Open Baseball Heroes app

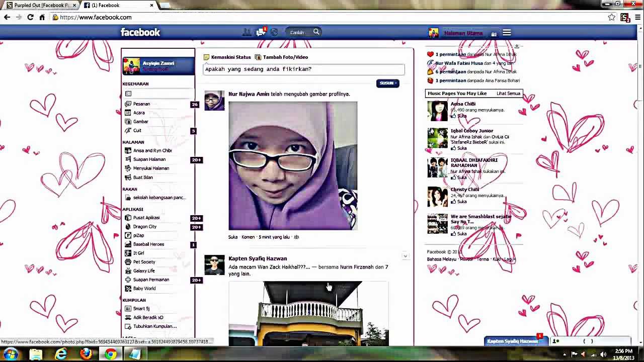click(x=148, y=244)
